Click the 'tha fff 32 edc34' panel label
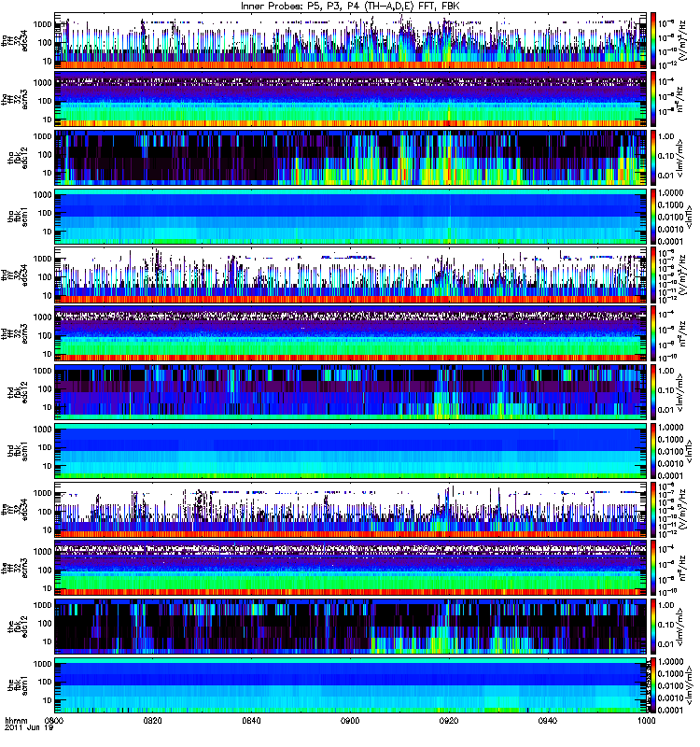This screenshot has height=747, width=700. click(14, 41)
